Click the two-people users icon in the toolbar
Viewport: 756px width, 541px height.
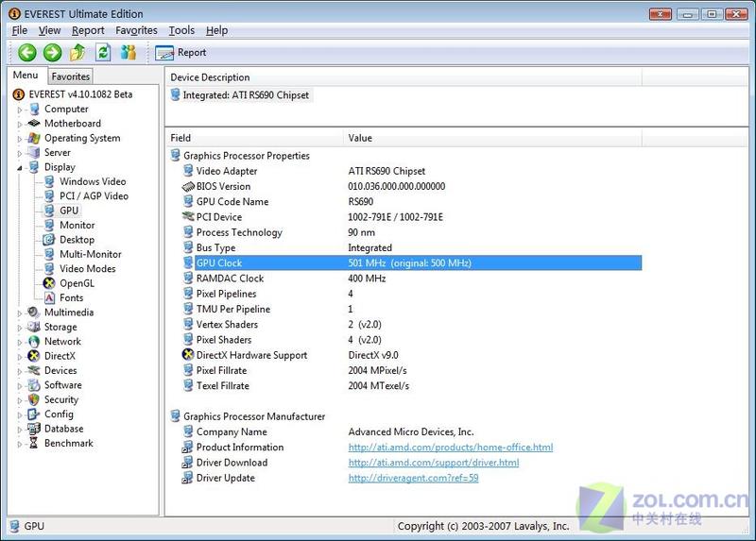pyautogui.click(x=129, y=53)
